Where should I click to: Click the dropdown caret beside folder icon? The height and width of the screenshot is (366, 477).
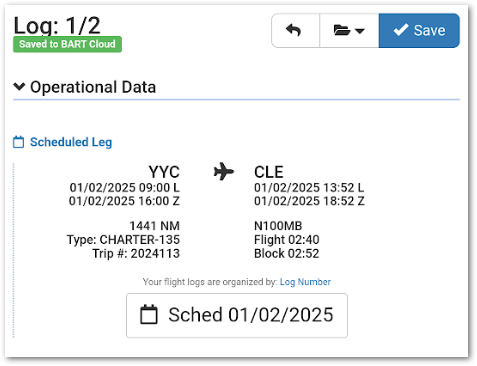[360, 31]
